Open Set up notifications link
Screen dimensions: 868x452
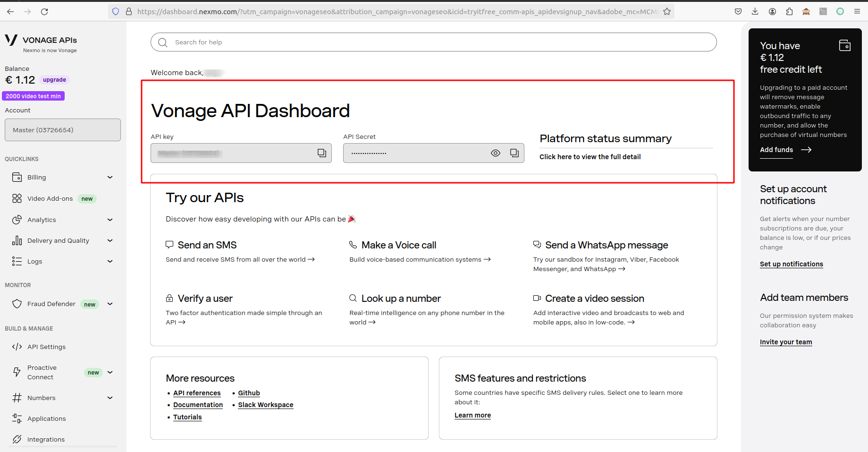(x=791, y=264)
